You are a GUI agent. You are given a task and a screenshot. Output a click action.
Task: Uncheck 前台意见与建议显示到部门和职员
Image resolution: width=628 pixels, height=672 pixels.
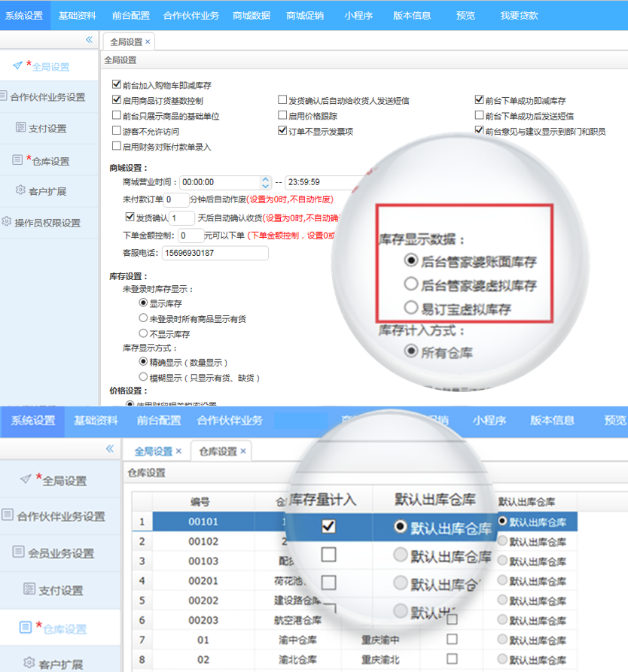pos(479,130)
